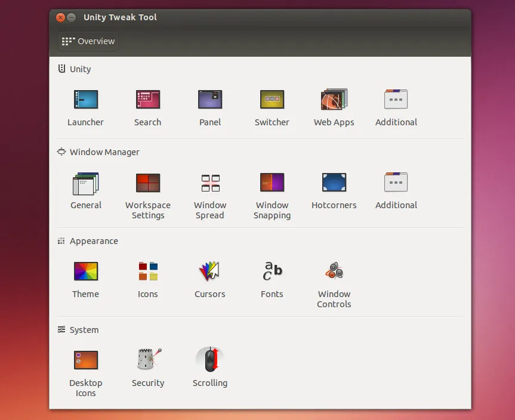
Task: Close the Unity Tweak Tool window
Action: (60, 17)
